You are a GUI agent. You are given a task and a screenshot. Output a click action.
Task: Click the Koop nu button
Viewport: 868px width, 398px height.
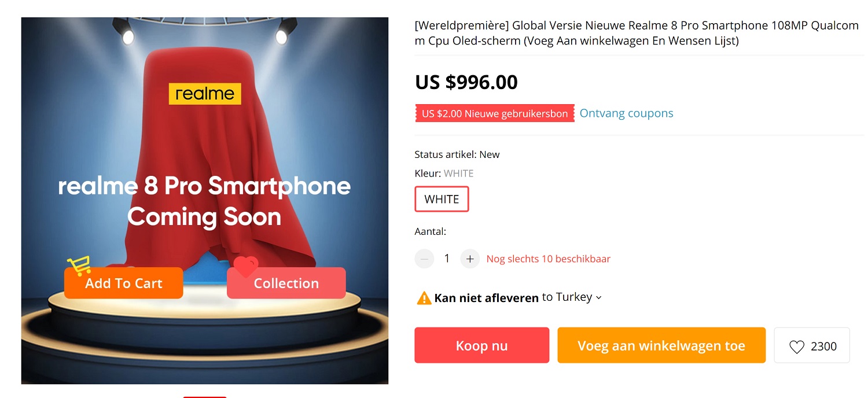click(x=481, y=345)
